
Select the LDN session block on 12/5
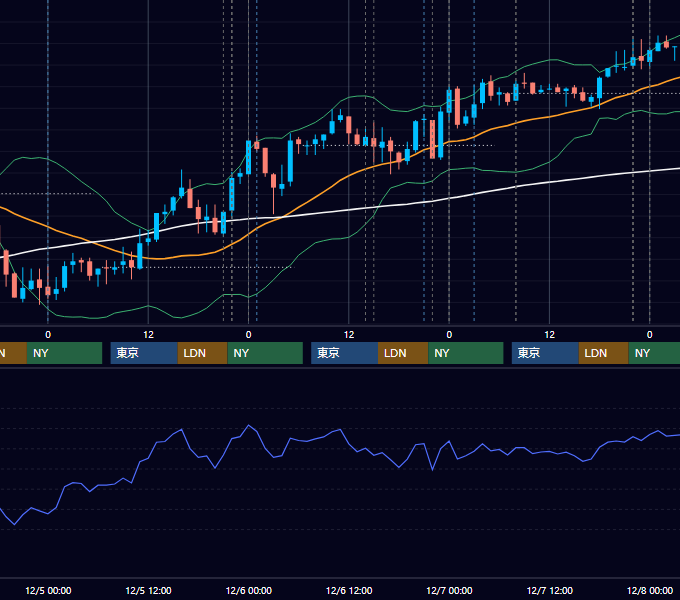(203, 353)
